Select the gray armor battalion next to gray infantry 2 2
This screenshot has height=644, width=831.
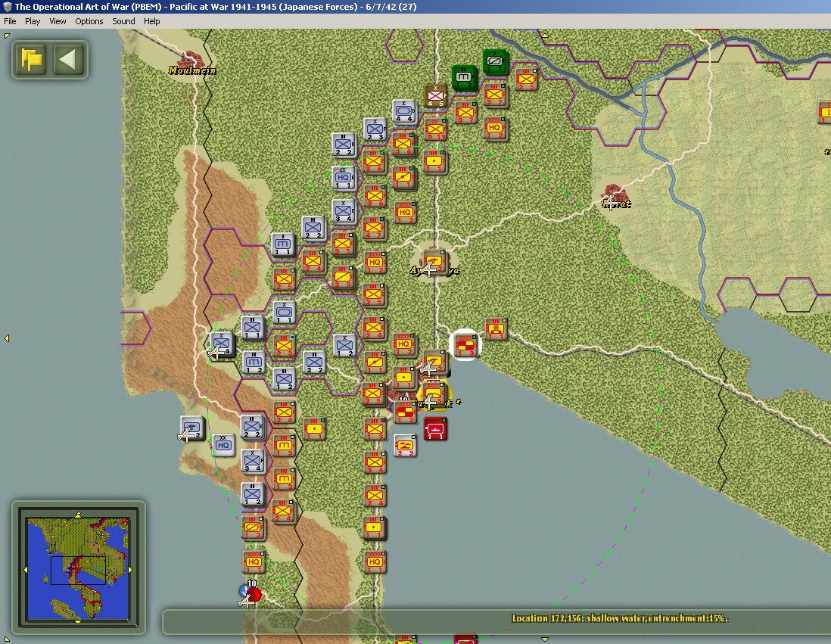282,244
